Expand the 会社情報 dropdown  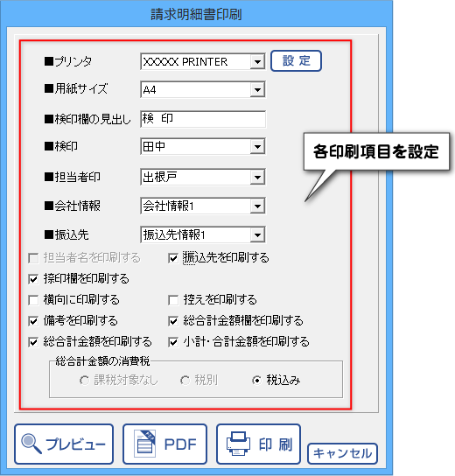tap(257, 206)
